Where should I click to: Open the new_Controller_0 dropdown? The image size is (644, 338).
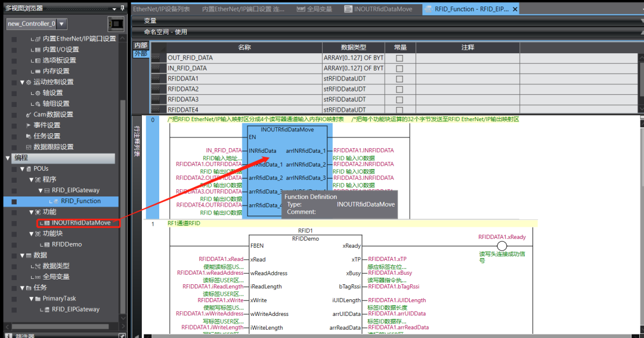pos(61,24)
